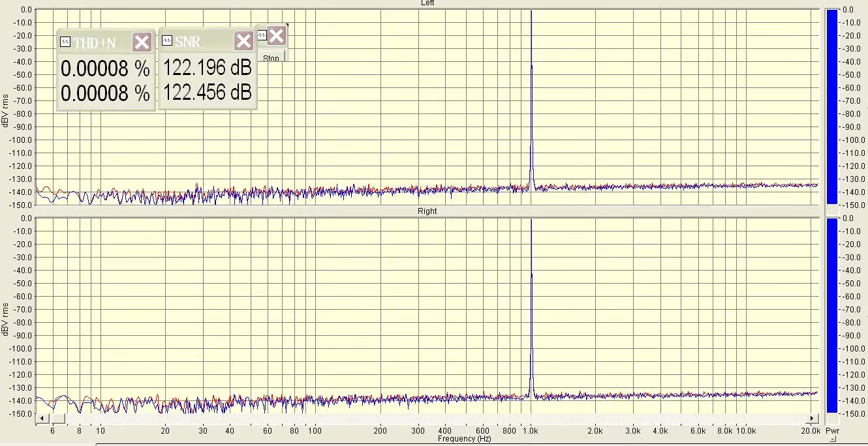The image size is (868, 446).
Task: Click the 122.196 dB SNR reading
Action: (207, 68)
